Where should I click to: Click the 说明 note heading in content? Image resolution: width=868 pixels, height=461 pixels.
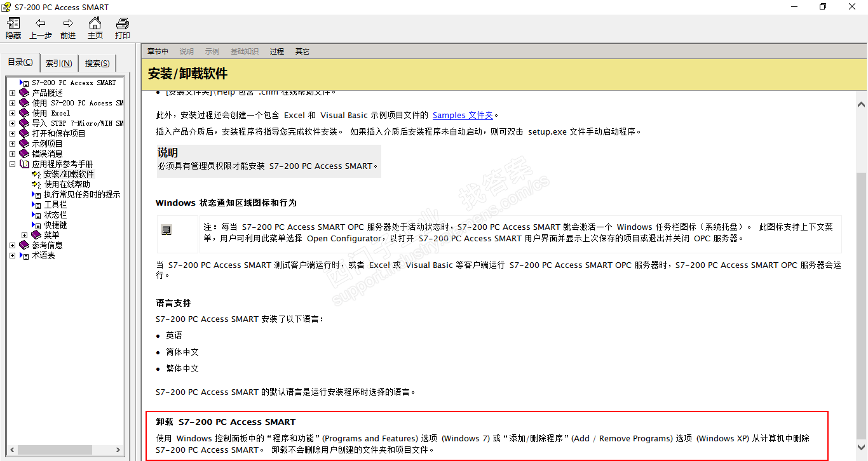tap(168, 153)
